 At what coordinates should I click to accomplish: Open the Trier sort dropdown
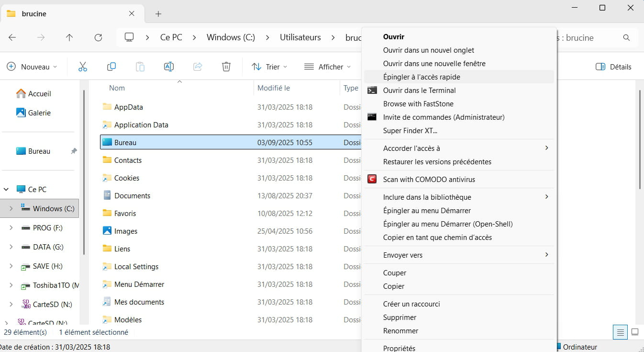tap(269, 67)
